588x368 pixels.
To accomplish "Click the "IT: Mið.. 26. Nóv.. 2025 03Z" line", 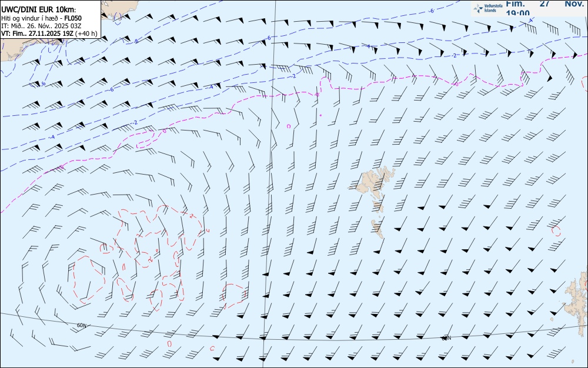I will click(41, 26).
